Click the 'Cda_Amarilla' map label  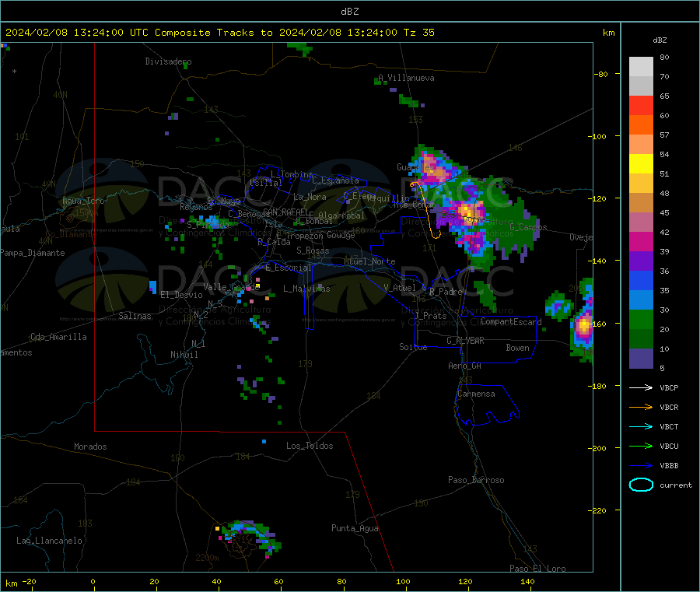click(x=58, y=337)
